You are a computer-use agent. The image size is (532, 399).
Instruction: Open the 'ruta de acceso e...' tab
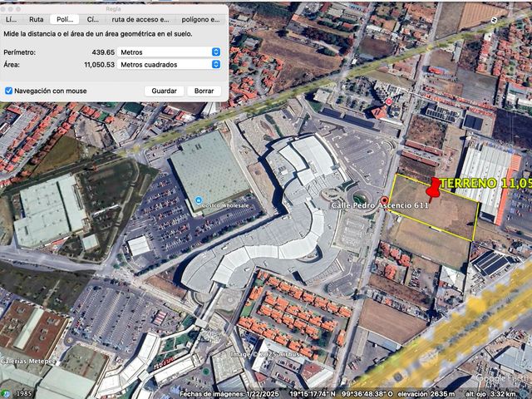[140, 19]
